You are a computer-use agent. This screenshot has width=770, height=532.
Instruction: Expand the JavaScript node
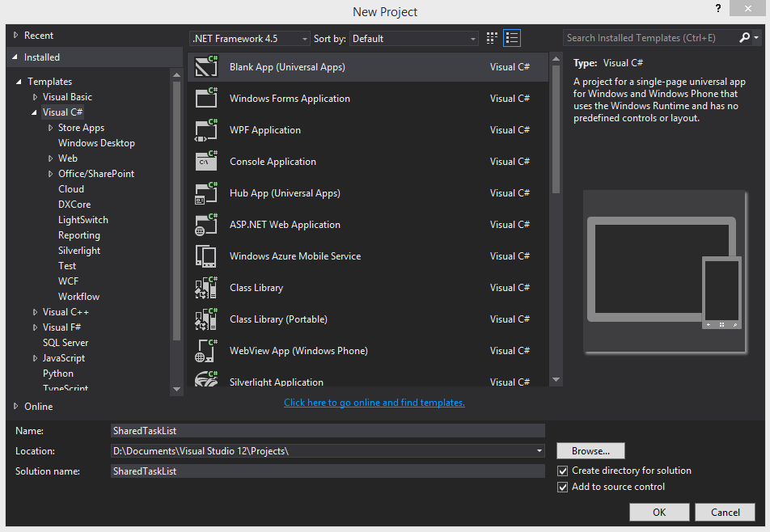(35, 358)
